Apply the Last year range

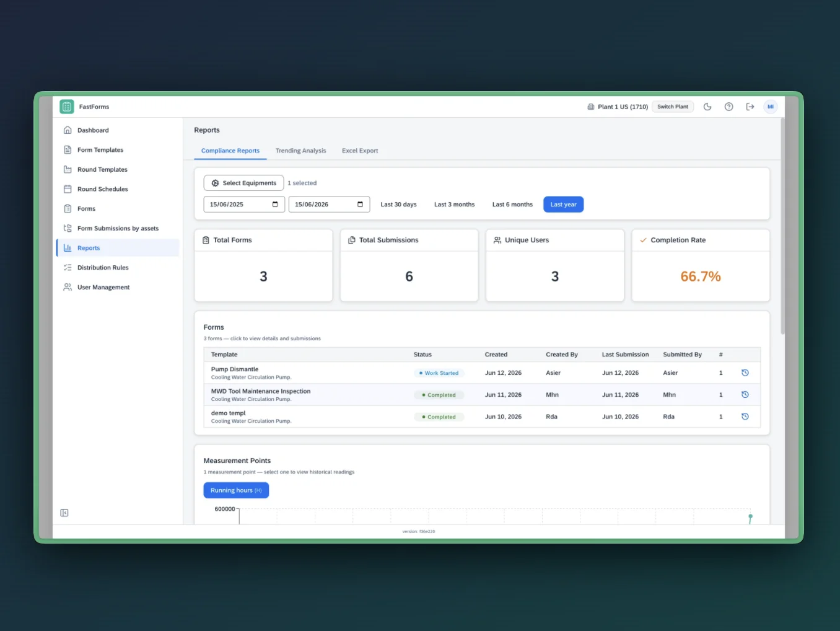coord(564,205)
